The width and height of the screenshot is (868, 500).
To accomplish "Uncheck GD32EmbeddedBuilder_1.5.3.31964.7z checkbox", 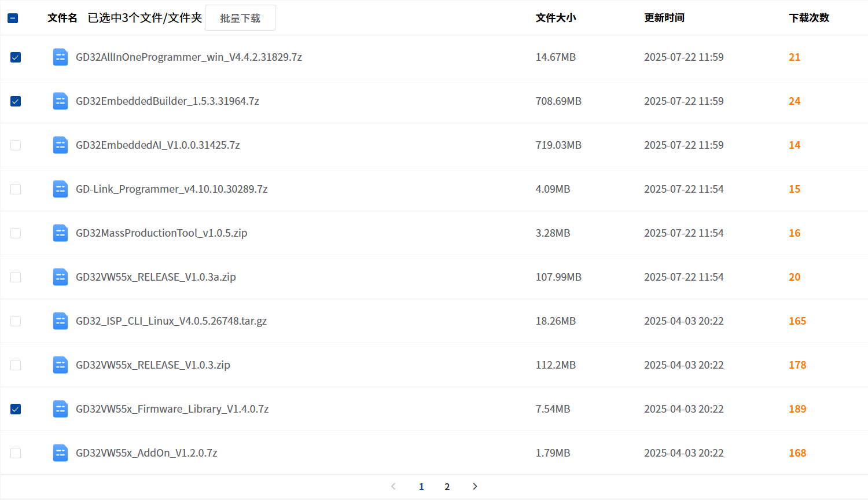I will (16, 101).
